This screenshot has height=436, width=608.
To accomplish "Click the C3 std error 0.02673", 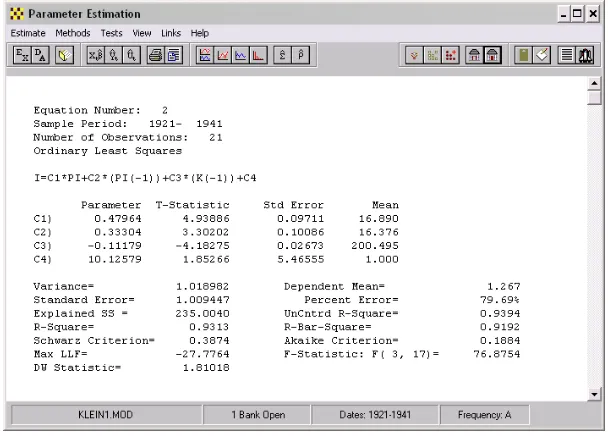I will coord(301,246).
